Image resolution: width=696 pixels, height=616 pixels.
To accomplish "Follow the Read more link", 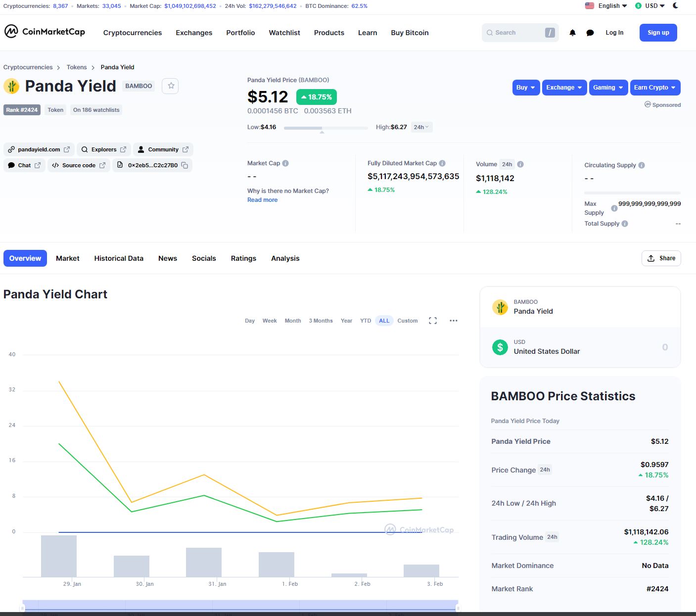I will coord(262,200).
